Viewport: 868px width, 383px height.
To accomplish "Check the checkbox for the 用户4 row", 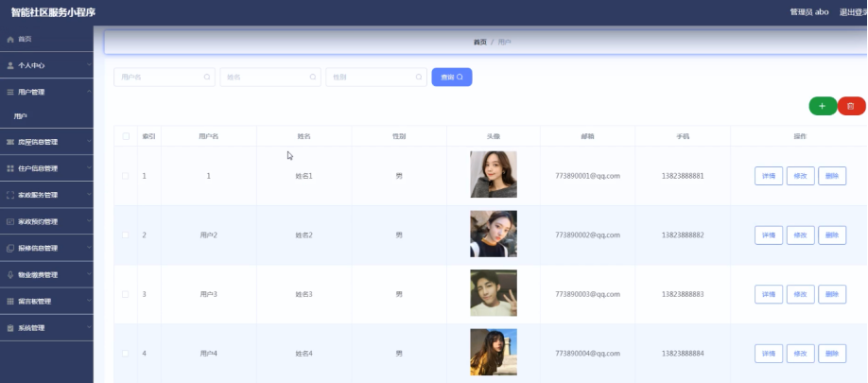I will (125, 354).
